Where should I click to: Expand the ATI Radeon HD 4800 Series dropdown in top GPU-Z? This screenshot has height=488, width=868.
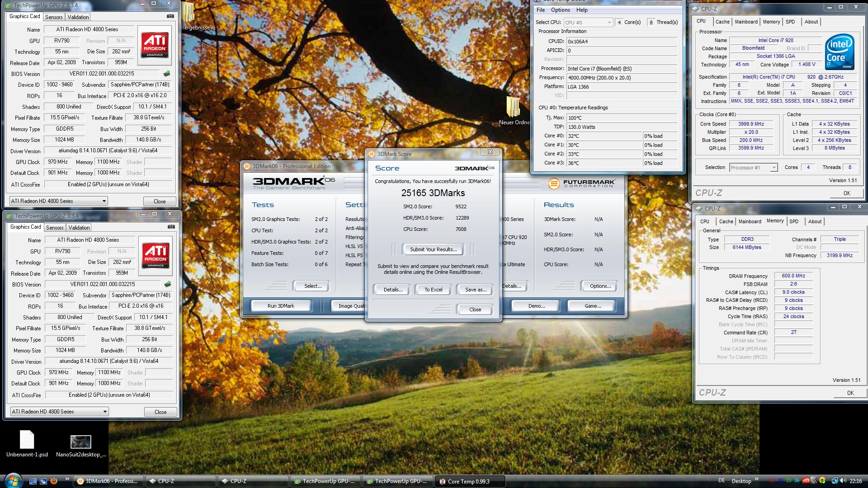pyautogui.click(x=104, y=201)
